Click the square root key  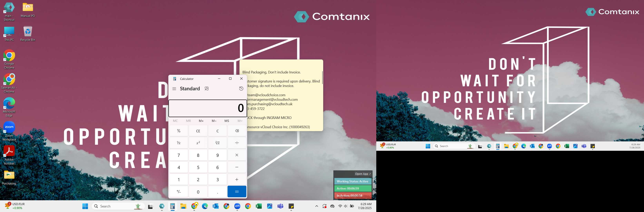[218, 143]
